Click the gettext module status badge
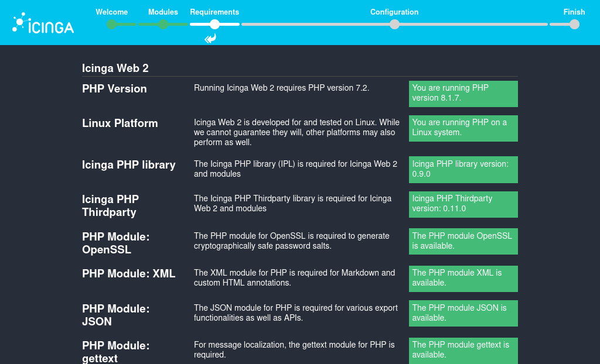 pos(463,350)
